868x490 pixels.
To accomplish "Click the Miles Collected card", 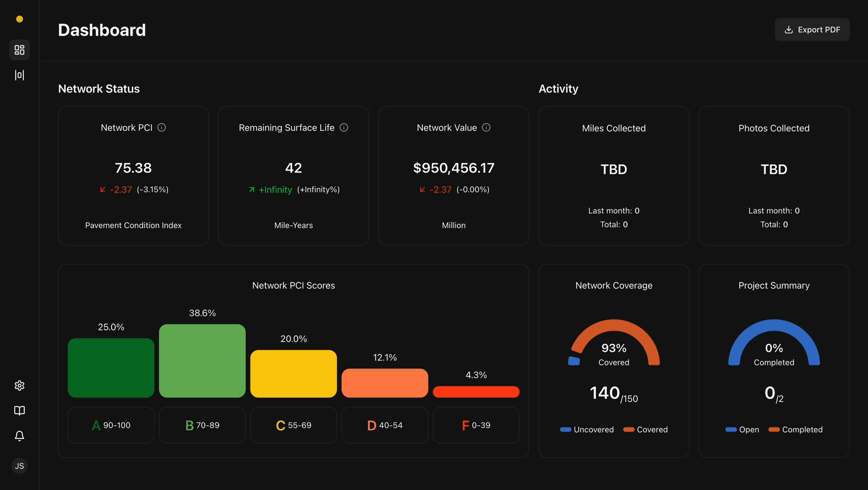I will click(614, 176).
